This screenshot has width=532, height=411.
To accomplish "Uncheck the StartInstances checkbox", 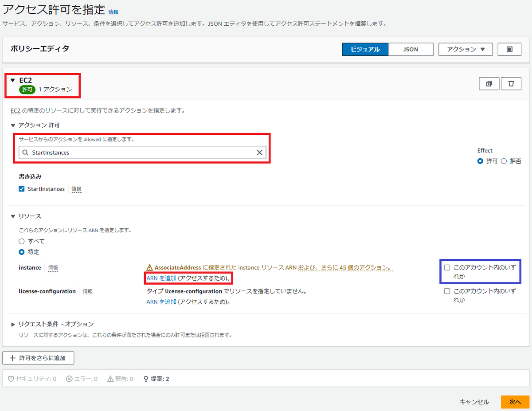I will (x=21, y=189).
